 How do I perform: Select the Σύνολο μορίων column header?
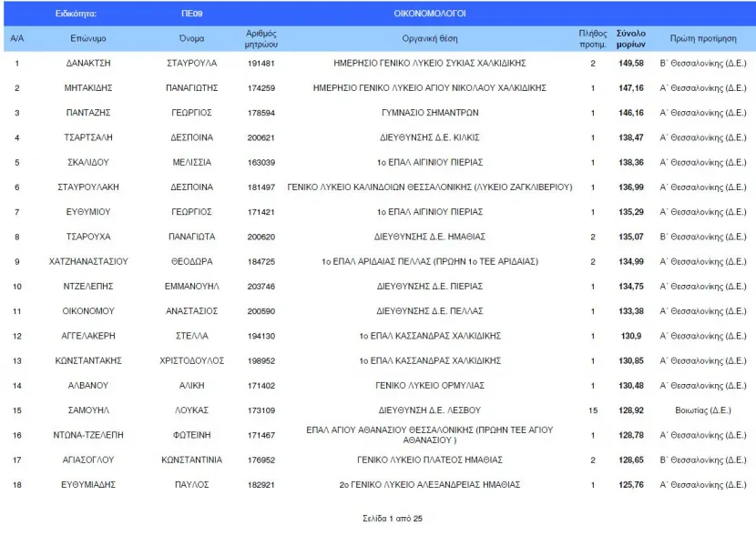(630, 38)
